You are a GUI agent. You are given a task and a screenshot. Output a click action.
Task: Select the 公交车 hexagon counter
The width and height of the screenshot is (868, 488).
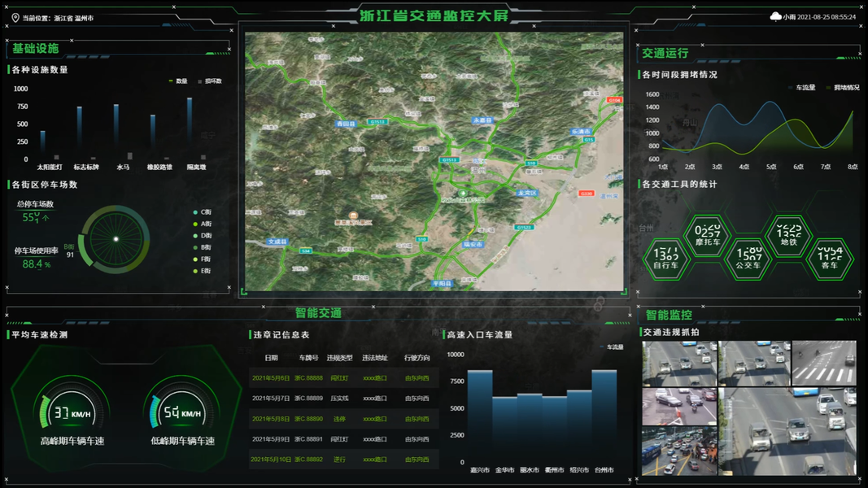(x=748, y=259)
